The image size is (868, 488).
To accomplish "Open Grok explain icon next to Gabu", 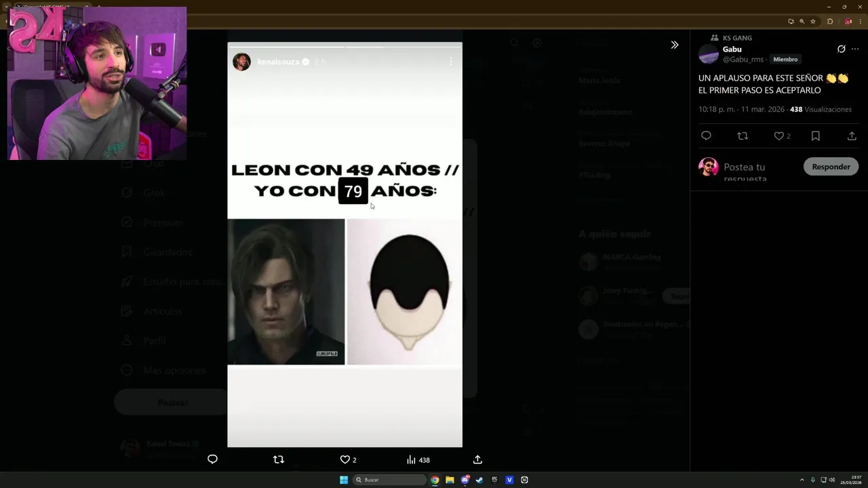I will point(842,49).
